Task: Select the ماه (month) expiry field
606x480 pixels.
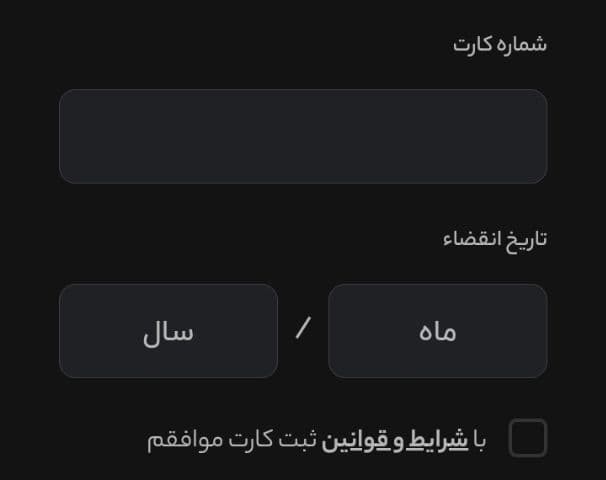Action: click(x=437, y=331)
